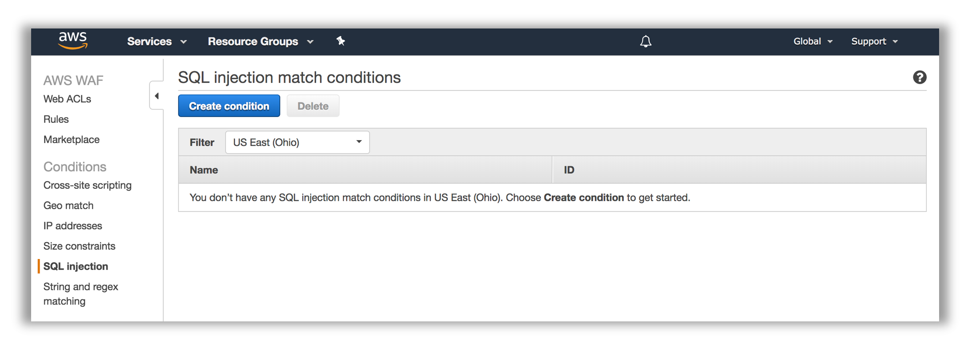Open String and regex matching page
980x357 pixels.
[x=80, y=294]
